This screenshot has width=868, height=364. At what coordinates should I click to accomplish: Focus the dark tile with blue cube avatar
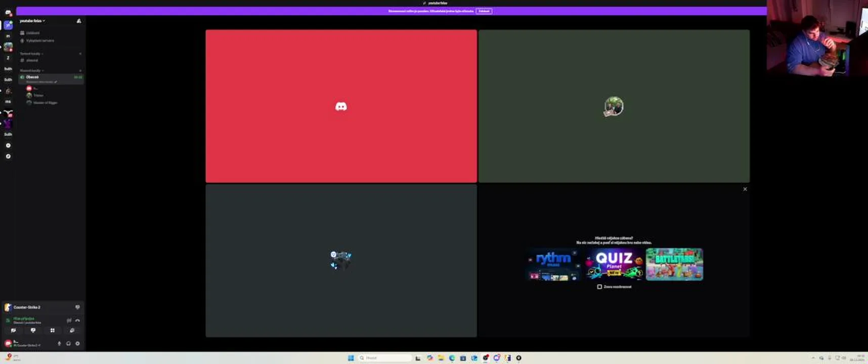point(341,261)
